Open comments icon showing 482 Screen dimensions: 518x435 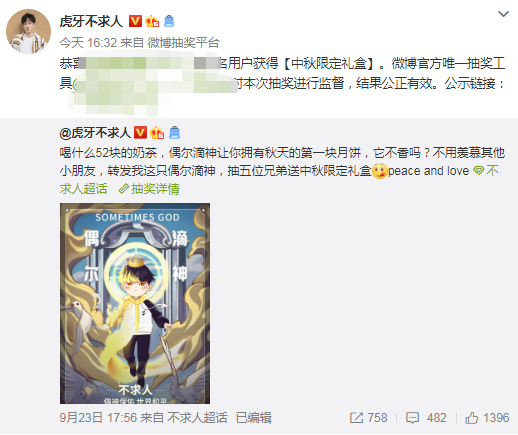(x=426, y=418)
